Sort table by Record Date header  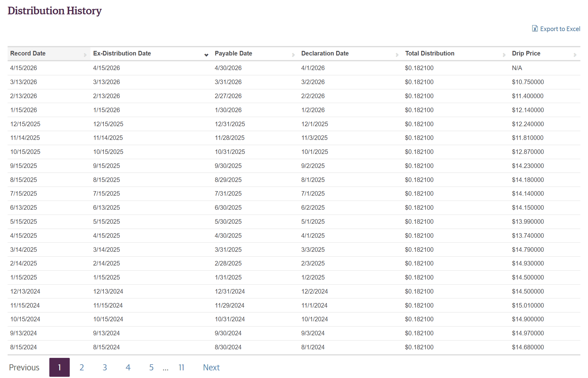click(x=28, y=53)
